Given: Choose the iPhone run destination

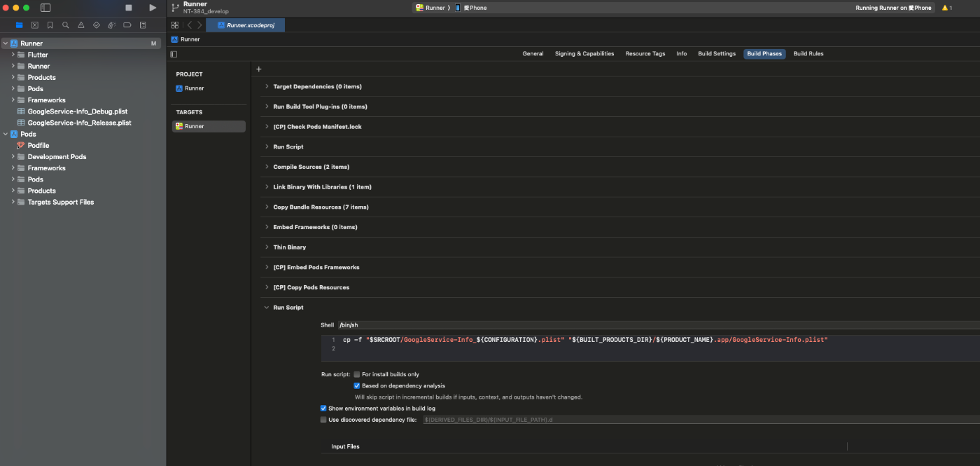Looking at the screenshot, I should tap(470, 8).
